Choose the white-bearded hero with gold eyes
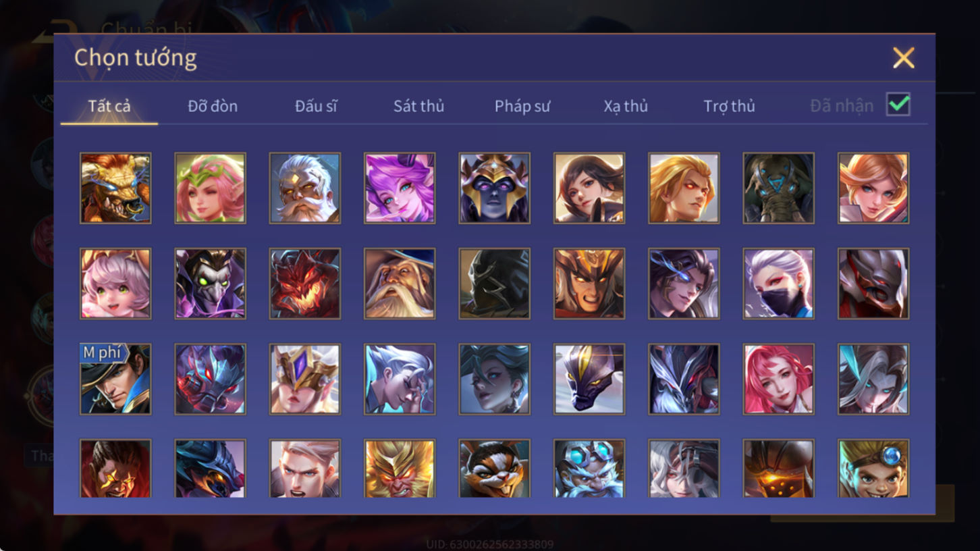This screenshot has width=980, height=551. click(305, 188)
